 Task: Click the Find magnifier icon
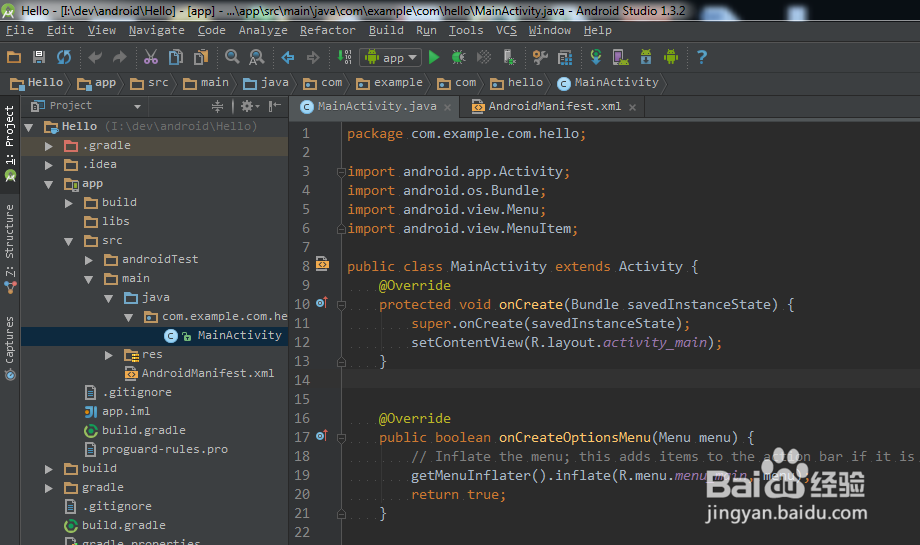(232, 57)
